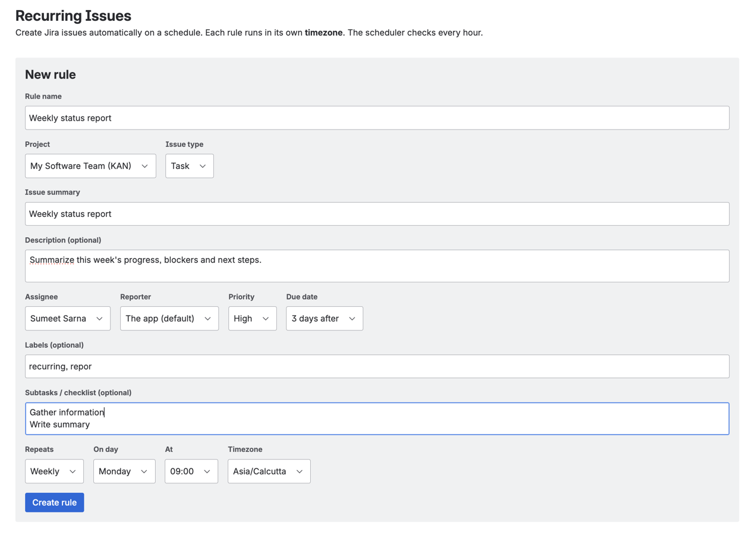Open the At time dropdown showing 09:00

tap(191, 471)
